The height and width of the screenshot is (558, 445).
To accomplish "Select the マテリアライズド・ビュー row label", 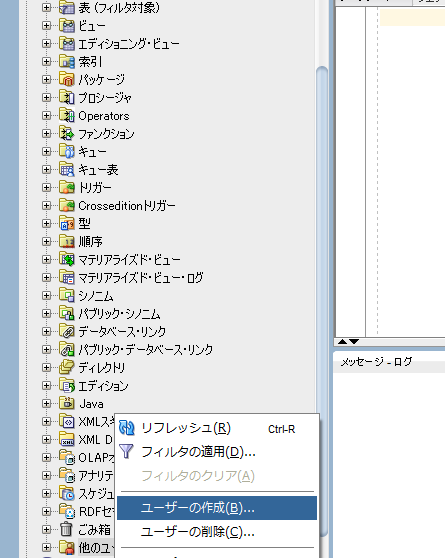I will coord(129,260).
